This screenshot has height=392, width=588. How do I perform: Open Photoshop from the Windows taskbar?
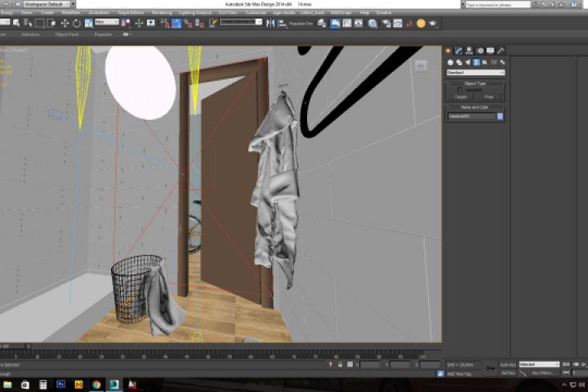pyautogui.click(x=60, y=385)
